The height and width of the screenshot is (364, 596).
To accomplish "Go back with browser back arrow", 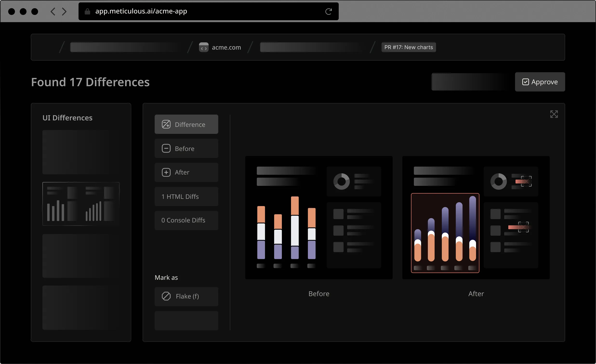I will 53,11.
